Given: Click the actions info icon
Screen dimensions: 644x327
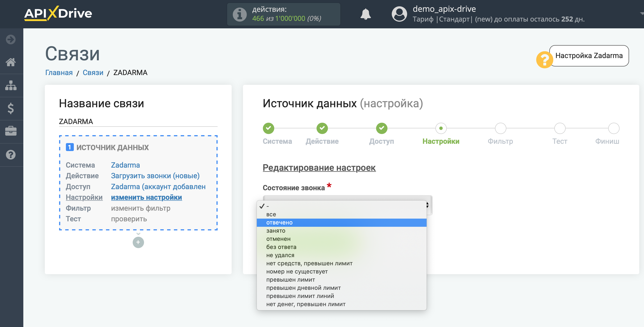Looking at the screenshot, I should click(x=240, y=14).
